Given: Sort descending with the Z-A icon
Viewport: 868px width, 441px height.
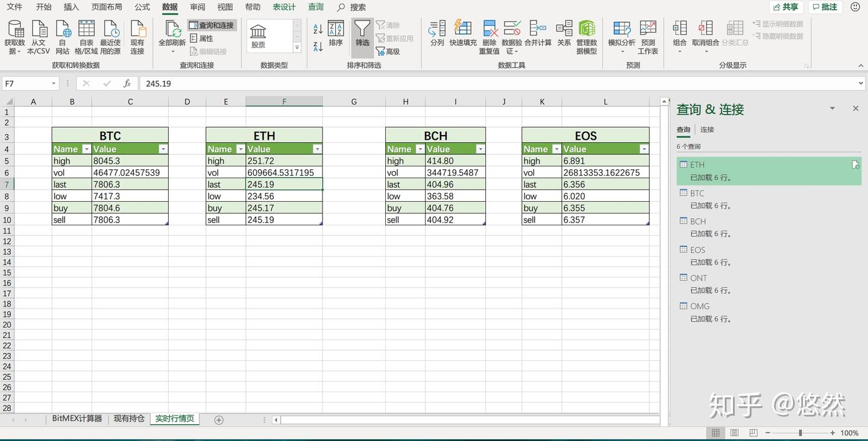Looking at the screenshot, I should point(318,46).
